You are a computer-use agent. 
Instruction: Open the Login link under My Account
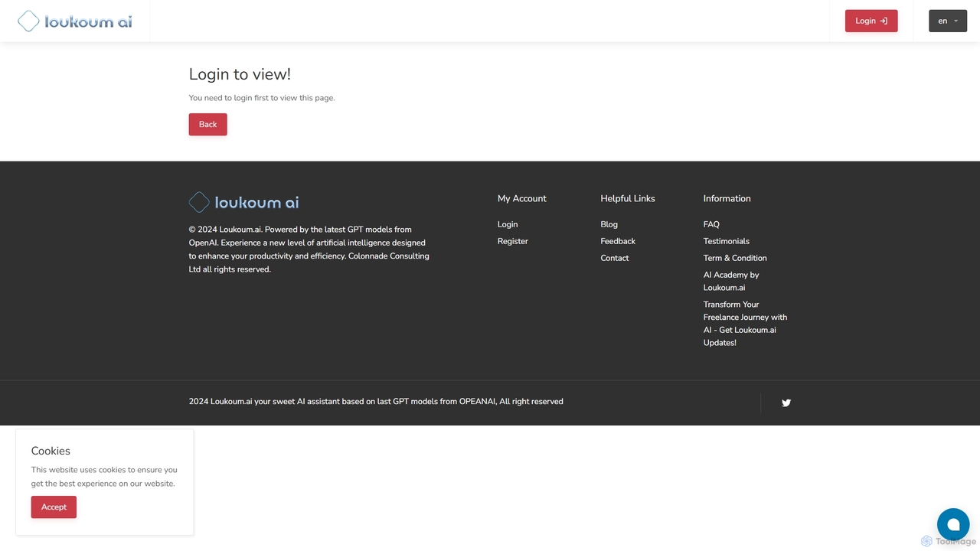(x=508, y=224)
